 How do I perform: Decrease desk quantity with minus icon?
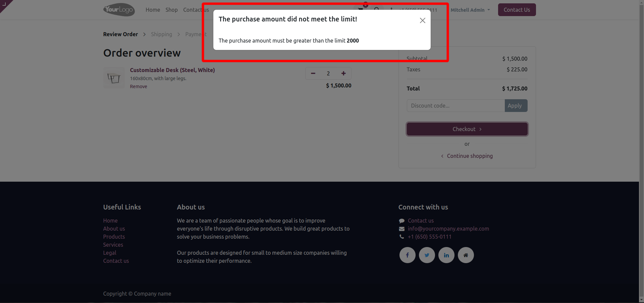tap(313, 73)
